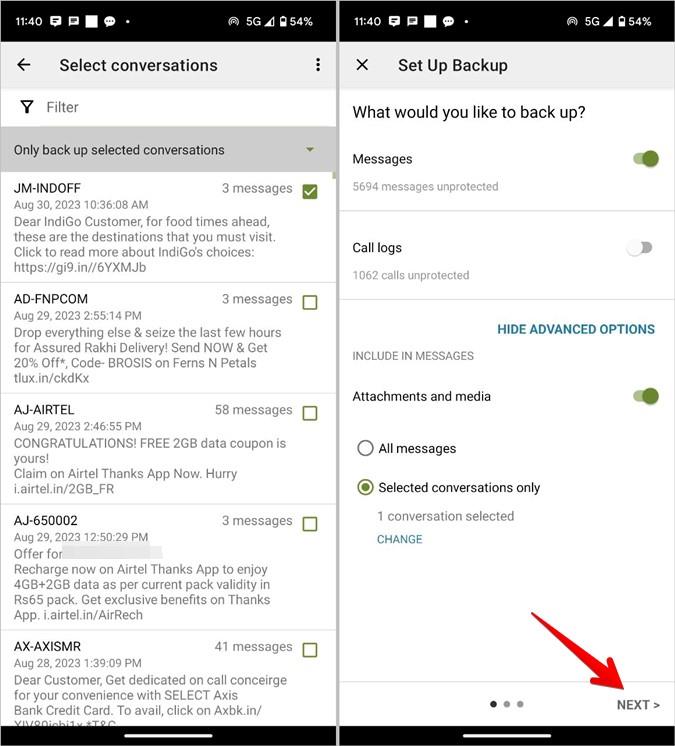Open 'Only back up selected conversations' dropdown
The height and width of the screenshot is (746, 675).
(x=168, y=150)
